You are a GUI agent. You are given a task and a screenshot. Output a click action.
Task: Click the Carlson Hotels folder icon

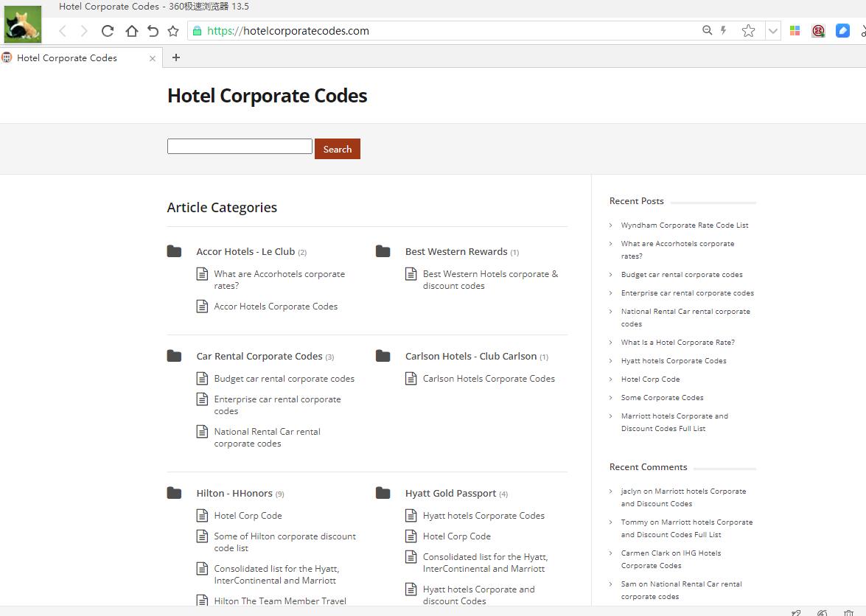(383, 356)
